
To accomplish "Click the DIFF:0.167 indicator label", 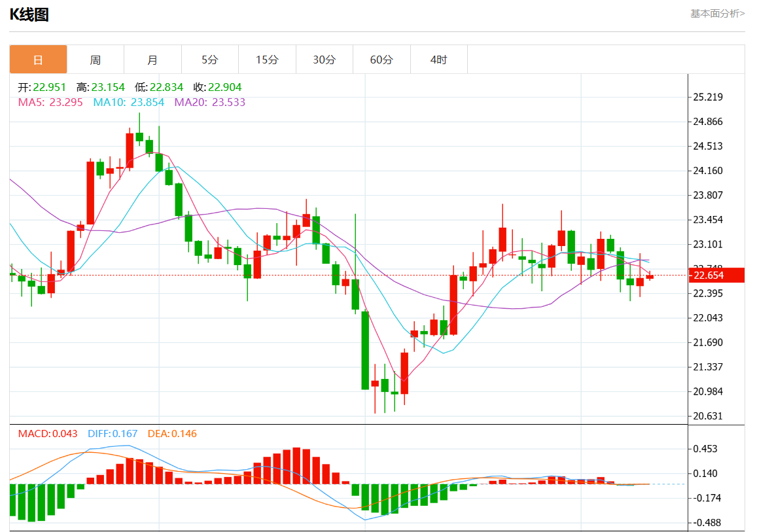I will point(113,434).
